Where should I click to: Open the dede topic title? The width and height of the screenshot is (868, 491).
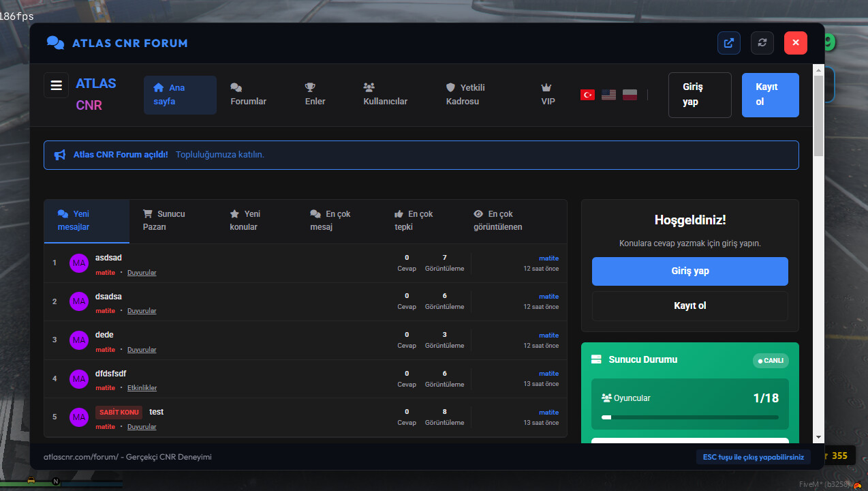104,335
